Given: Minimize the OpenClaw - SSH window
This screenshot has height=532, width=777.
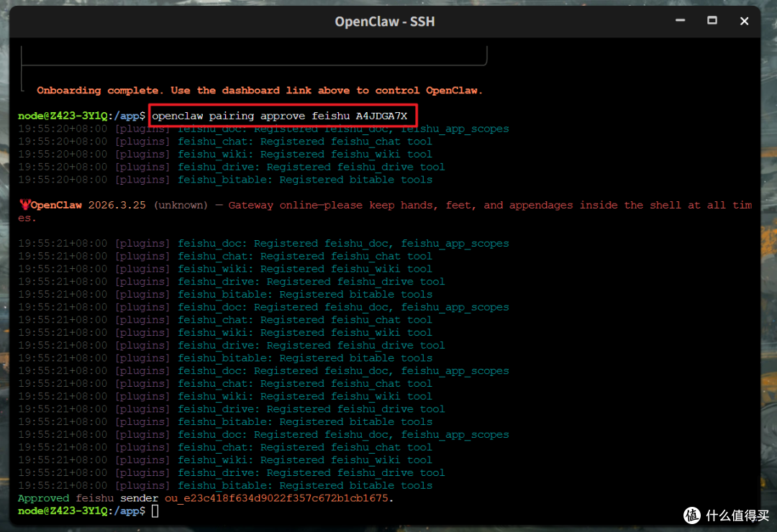Looking at the screenshot, I should (680, 21).
